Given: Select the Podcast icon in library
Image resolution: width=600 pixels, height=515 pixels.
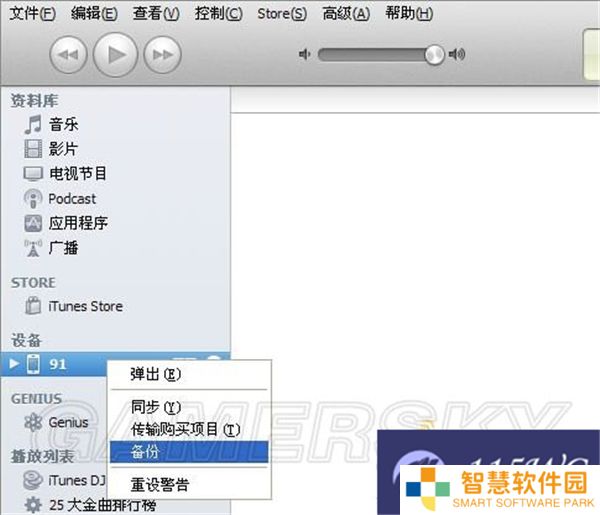Looking at the screenshot, I should click(33, 199).
